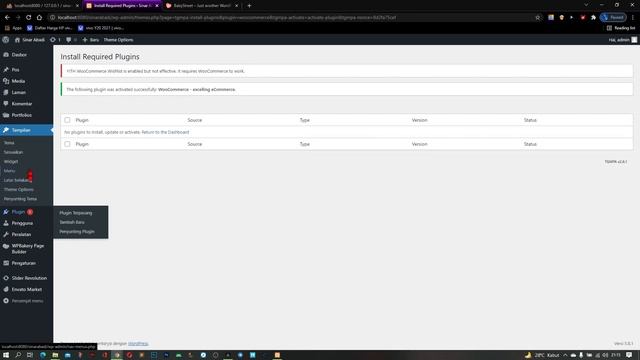Switch to the third browser tab
The height and width of the screenshot is (360, 640).
tap(202, 6)
